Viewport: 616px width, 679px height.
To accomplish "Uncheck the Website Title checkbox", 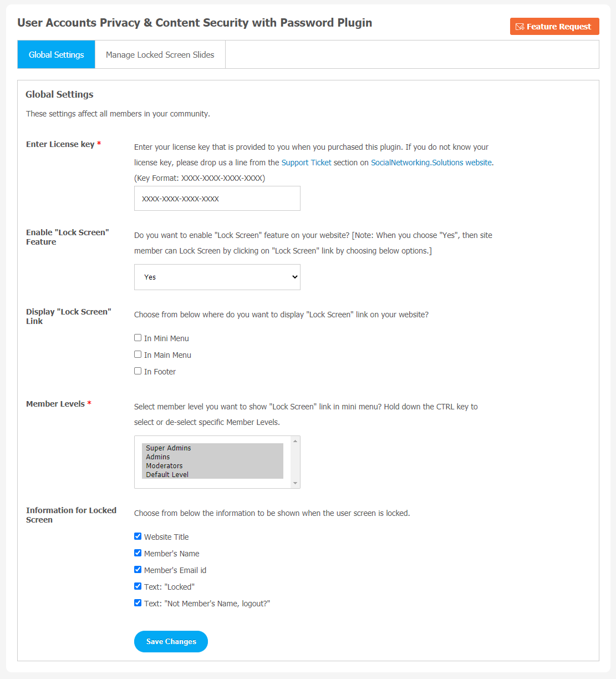I will 138,536.
